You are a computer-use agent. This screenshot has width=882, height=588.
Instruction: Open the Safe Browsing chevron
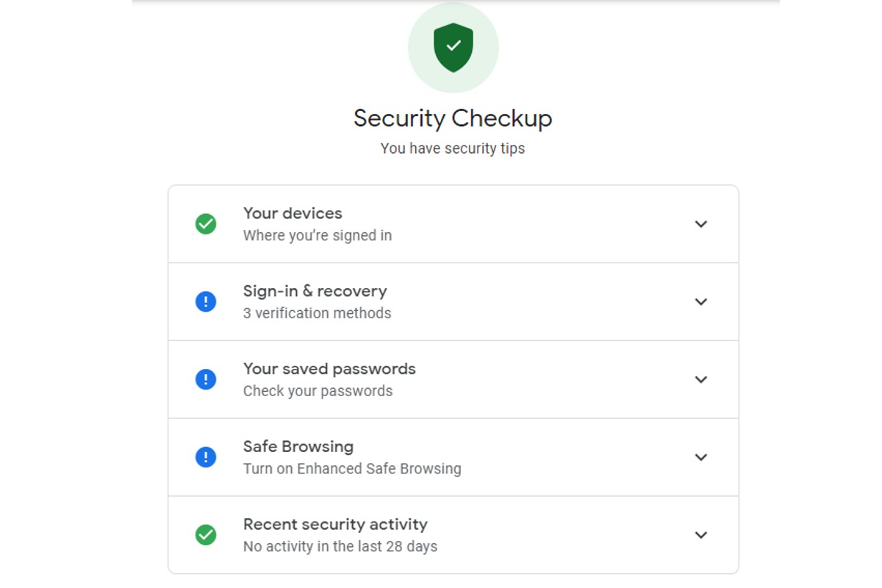[x=701, y=457]
